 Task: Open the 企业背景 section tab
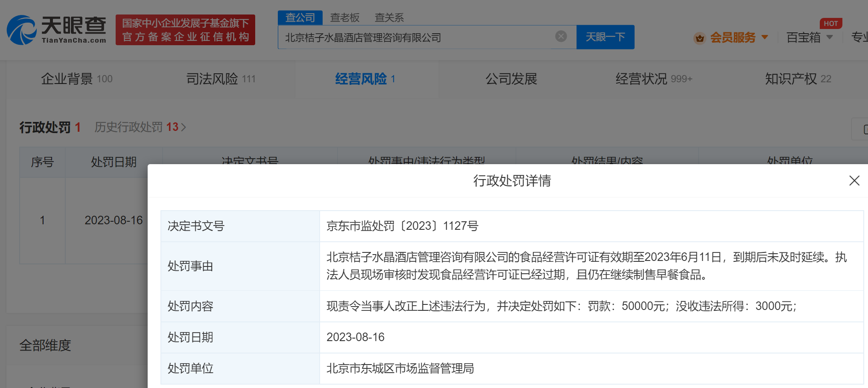coord(76,79)
